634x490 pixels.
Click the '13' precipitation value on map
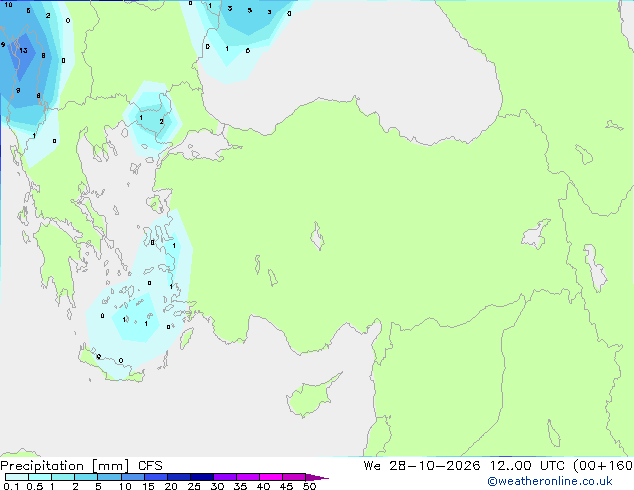23,51
